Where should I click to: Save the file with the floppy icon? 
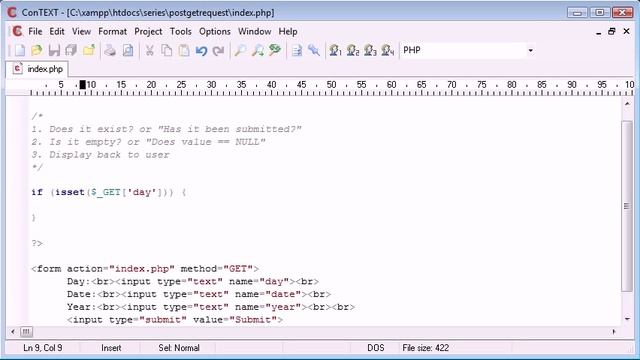[54, 51]
